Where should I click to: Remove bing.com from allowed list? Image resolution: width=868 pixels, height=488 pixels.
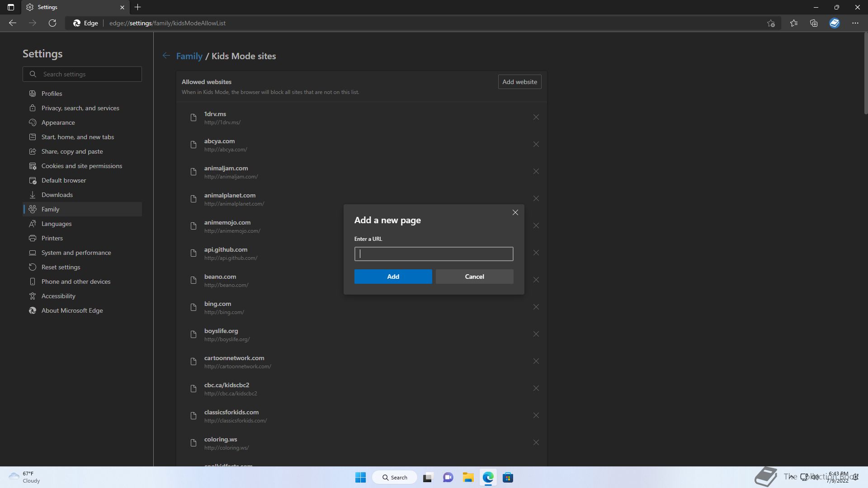tap(536, 307)
